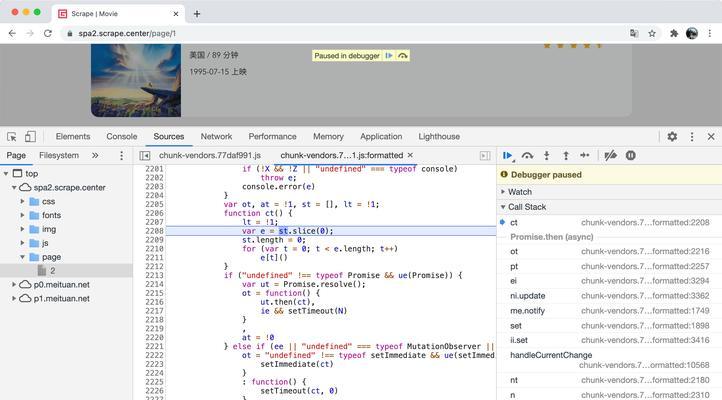
Task: Close the DevTools panel
Action: [x=711, y=137]
